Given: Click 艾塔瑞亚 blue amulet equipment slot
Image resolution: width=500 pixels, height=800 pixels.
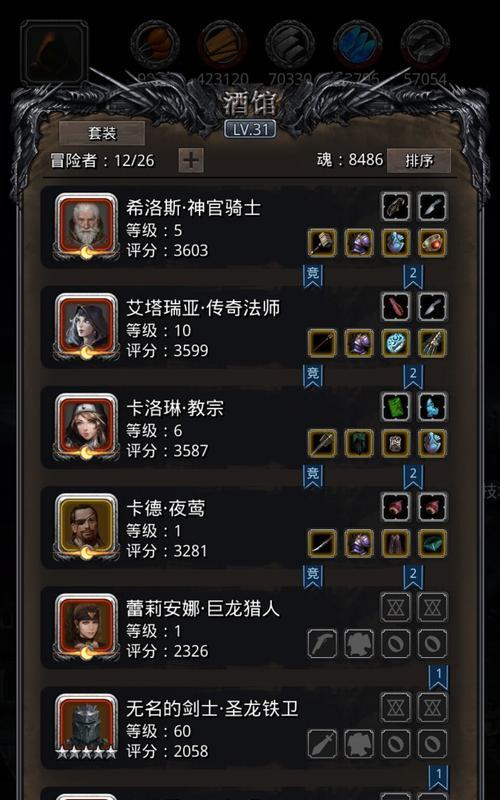Looking at the screenshot, I should pyautogui.click(x=396, y=343).
